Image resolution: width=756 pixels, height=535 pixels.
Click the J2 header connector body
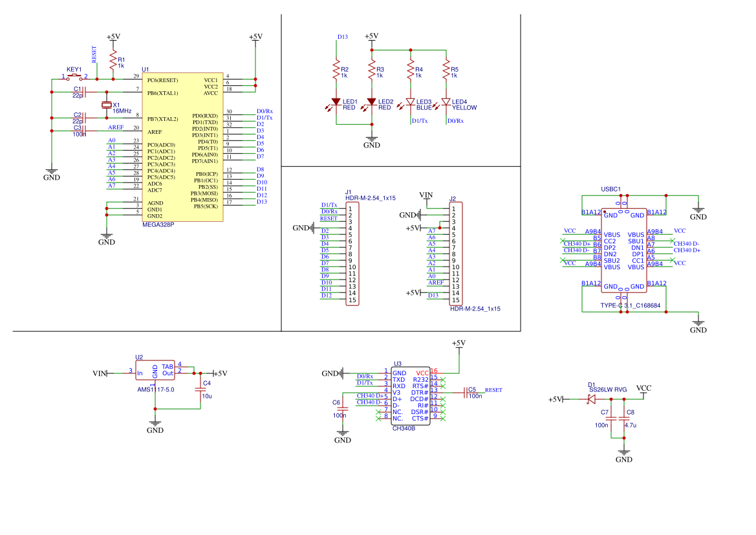pos(456,254)
